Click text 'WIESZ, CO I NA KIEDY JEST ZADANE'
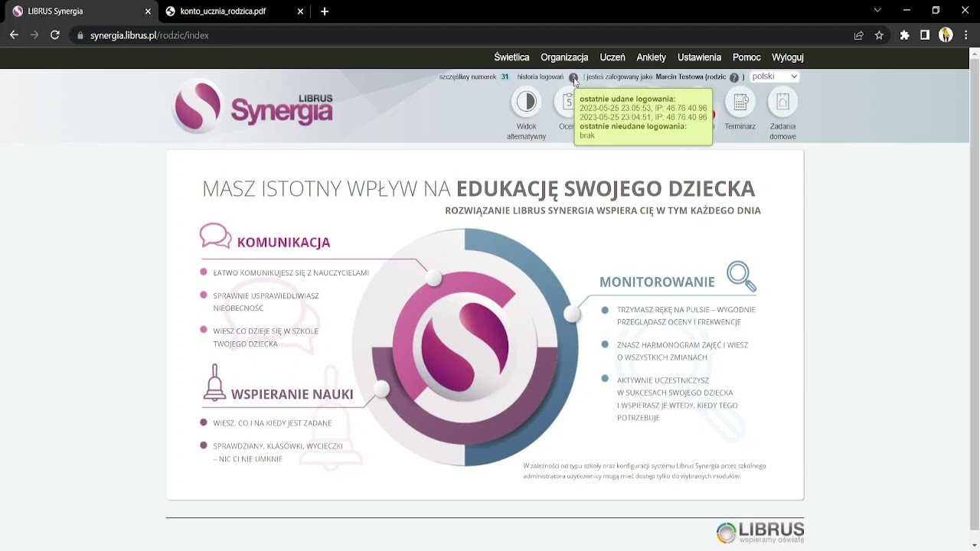This screenshot has height=551, width=980. point(272,423)
